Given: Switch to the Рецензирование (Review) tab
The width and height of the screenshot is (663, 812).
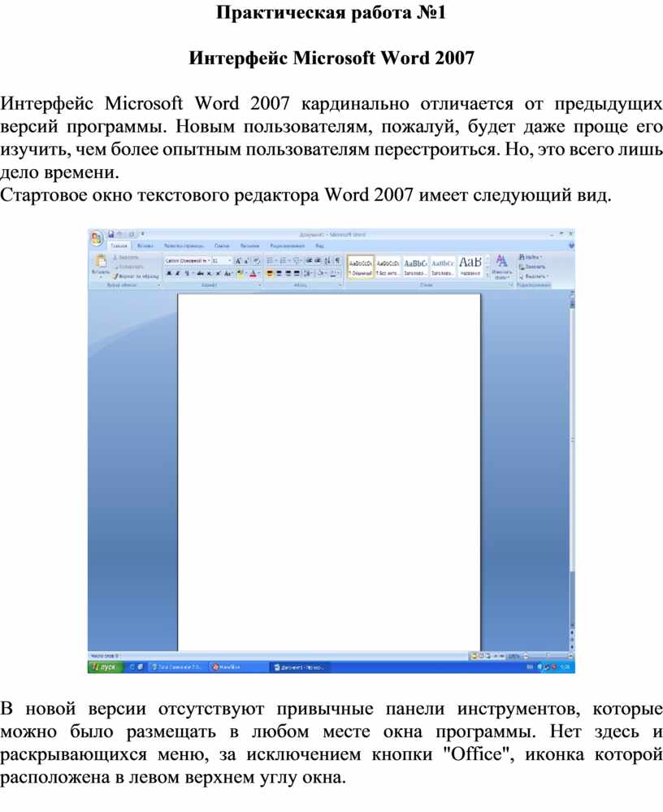Looking at the screenshot, I should [x=288, y=246].
